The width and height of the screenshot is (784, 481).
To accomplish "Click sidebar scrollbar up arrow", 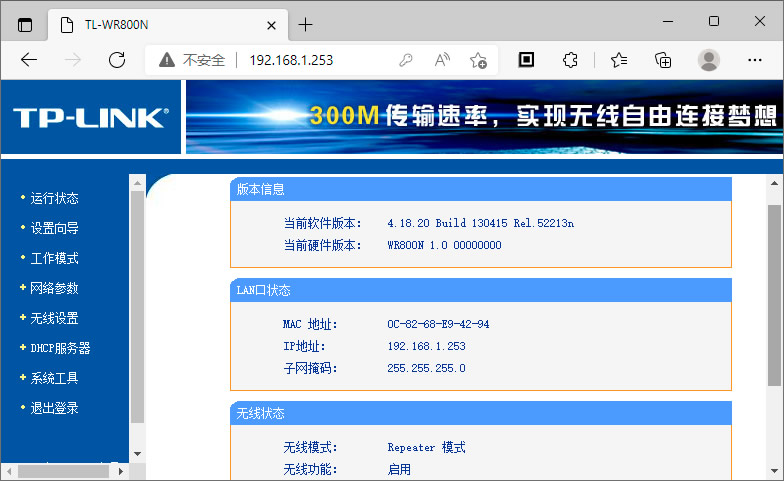I will pyautogui.click(x=138, y=182).
